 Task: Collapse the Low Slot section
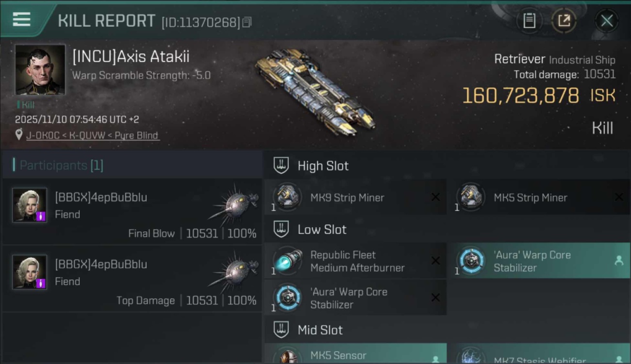281,230
